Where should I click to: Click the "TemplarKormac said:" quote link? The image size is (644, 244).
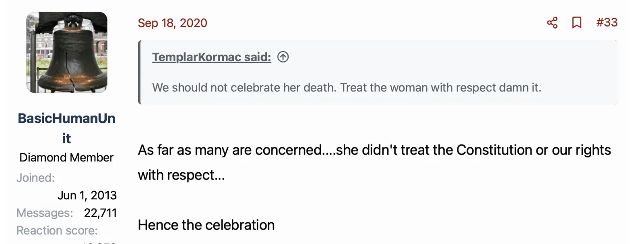[x=211, y=57]
